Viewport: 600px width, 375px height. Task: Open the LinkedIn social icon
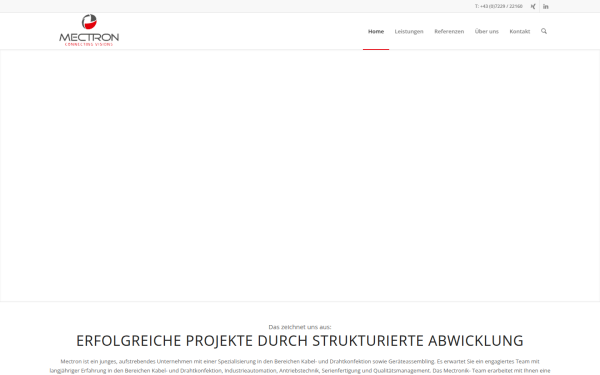546,7
